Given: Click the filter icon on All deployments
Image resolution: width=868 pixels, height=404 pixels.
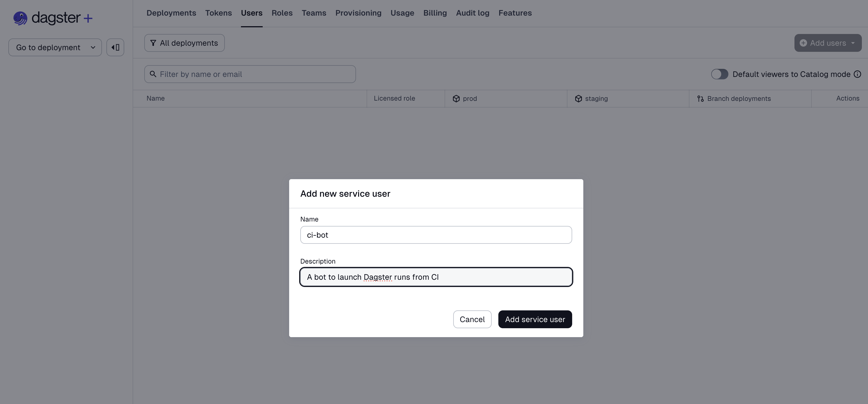Looking at the screenshot, I should coord(153,43).
